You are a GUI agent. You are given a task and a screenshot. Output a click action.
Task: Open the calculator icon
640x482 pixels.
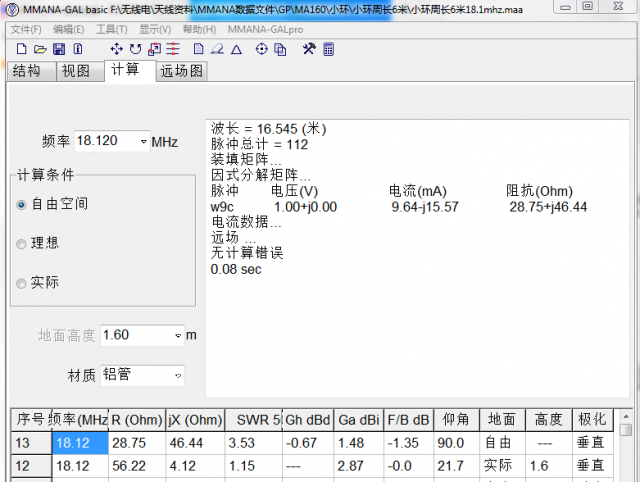click(x=329, y=49)
